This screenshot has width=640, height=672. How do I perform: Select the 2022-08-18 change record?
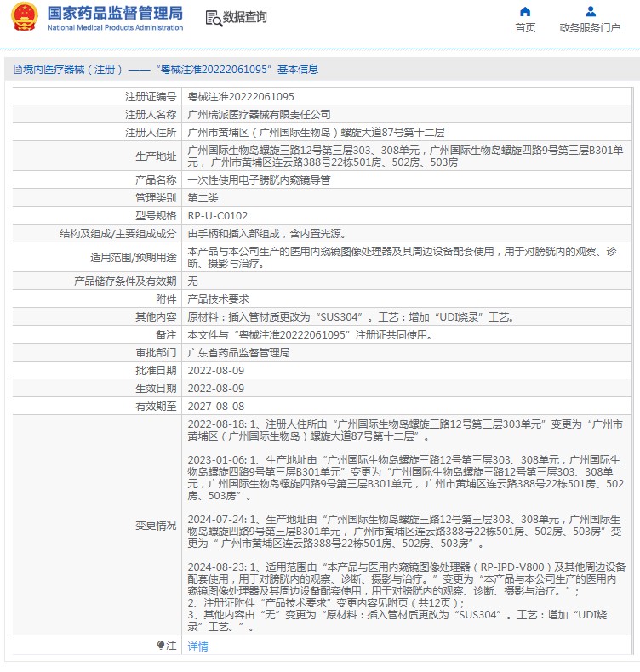tap(405, 430)
